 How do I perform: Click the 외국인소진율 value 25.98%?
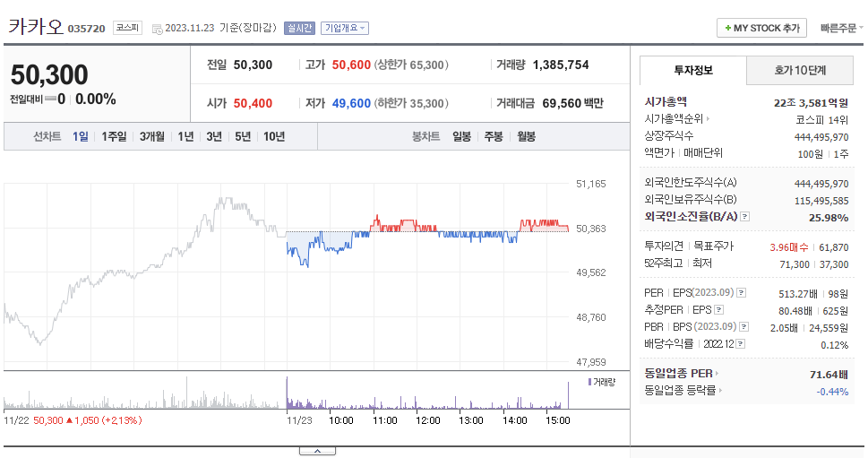tap(829, 218)
